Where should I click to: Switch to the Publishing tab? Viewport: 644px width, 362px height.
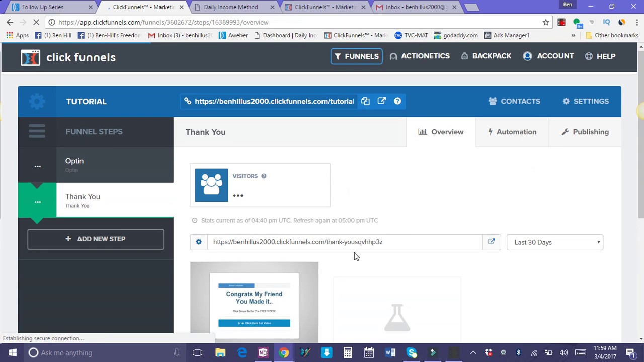(585, 132)
